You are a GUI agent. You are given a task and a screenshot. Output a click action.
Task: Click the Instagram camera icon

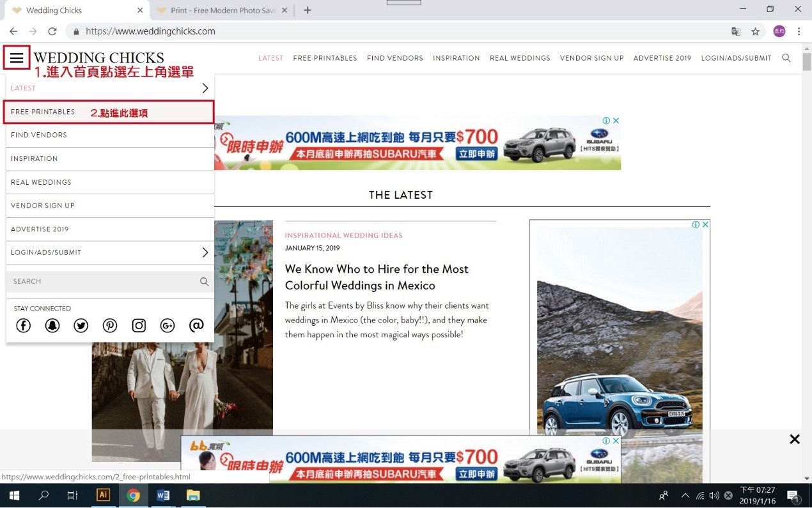point(139,326)
